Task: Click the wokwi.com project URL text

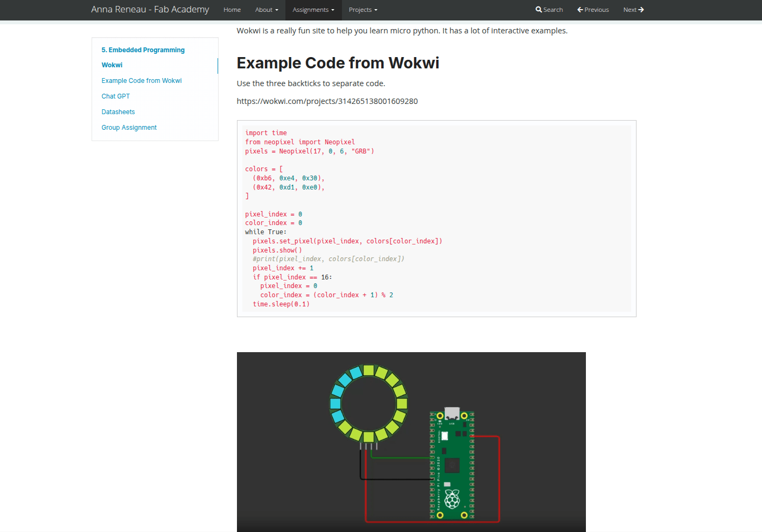Action: (327, 101)
